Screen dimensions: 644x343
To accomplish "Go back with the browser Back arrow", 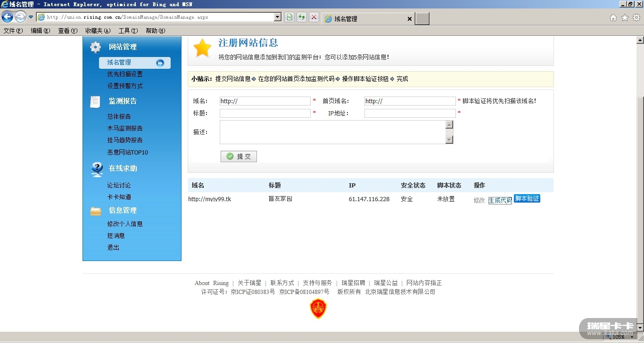I will coord(7,17).
